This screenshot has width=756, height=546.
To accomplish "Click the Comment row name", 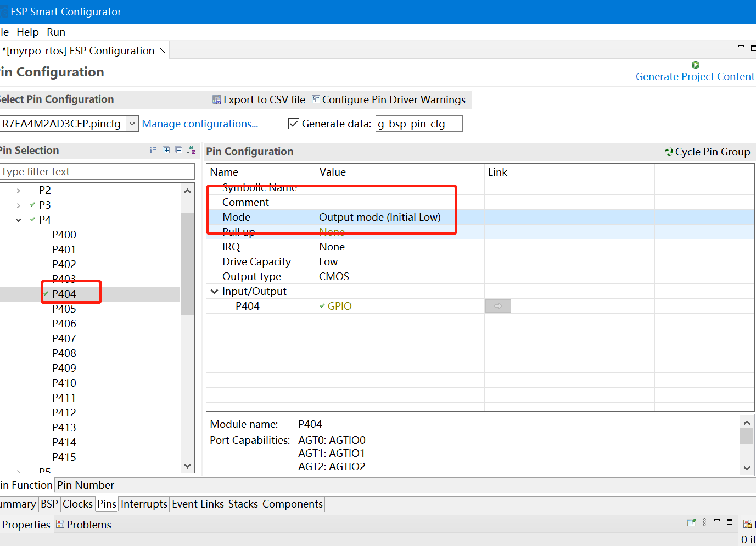I will pyautogui.click(x=245, y=202).
